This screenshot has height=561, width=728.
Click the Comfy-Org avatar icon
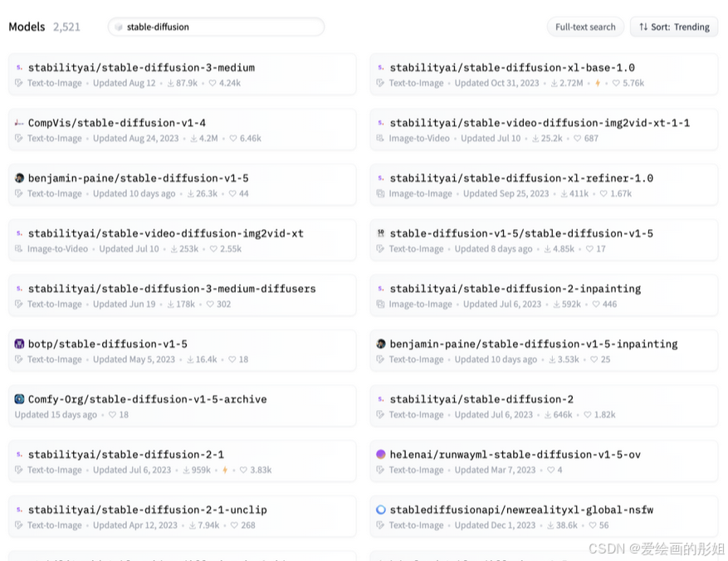point(19,399)
